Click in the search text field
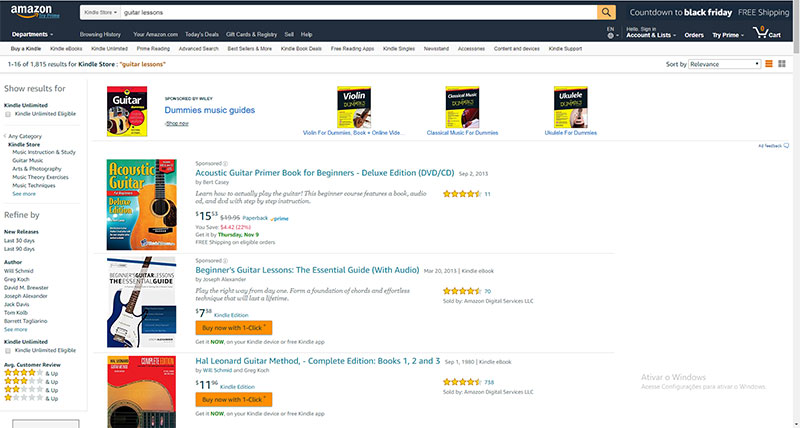 pos(359,12)
